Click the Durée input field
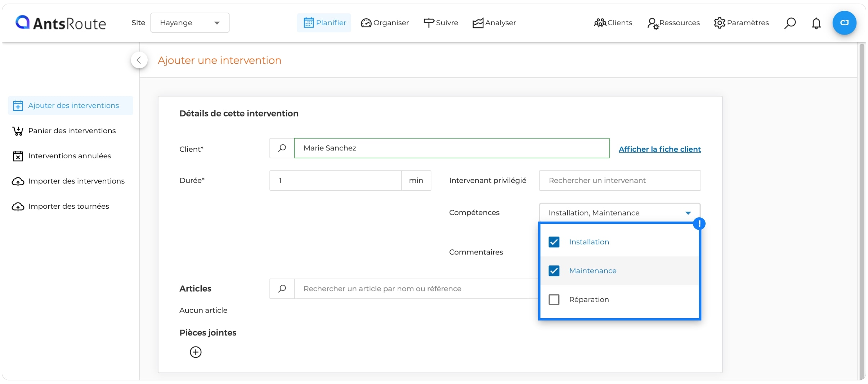The width and height of the screenshot is (868, 384). coord(335,180)
